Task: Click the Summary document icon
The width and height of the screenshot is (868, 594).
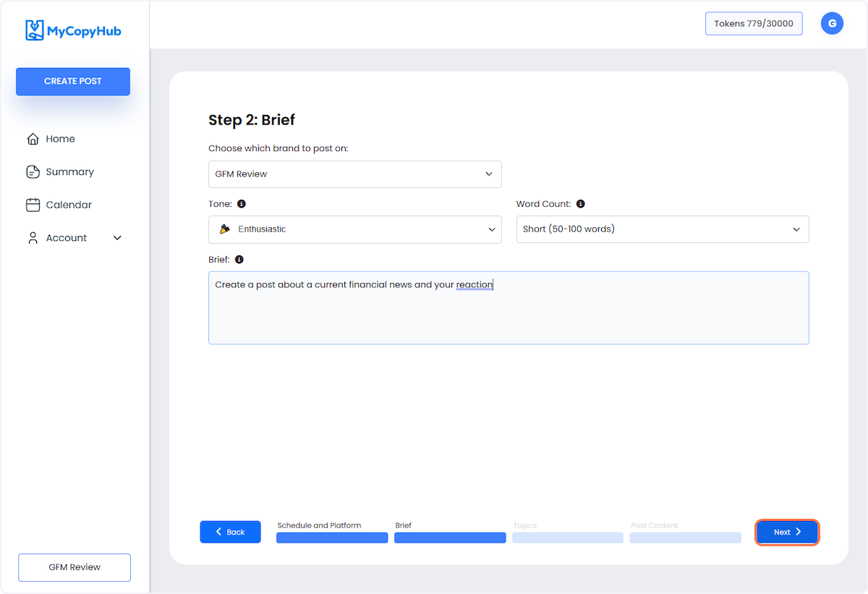Action: [x=33, y=171]
